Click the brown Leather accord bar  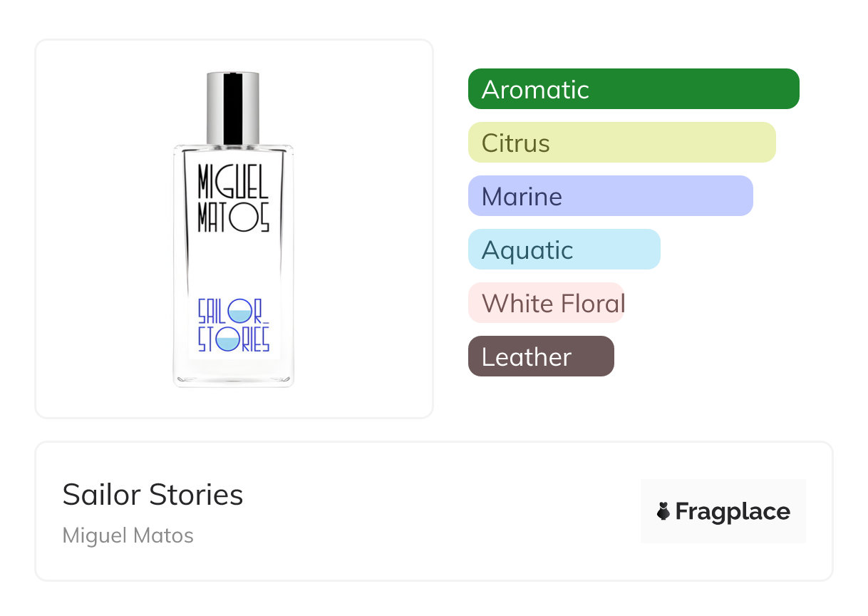coord(541,356)
